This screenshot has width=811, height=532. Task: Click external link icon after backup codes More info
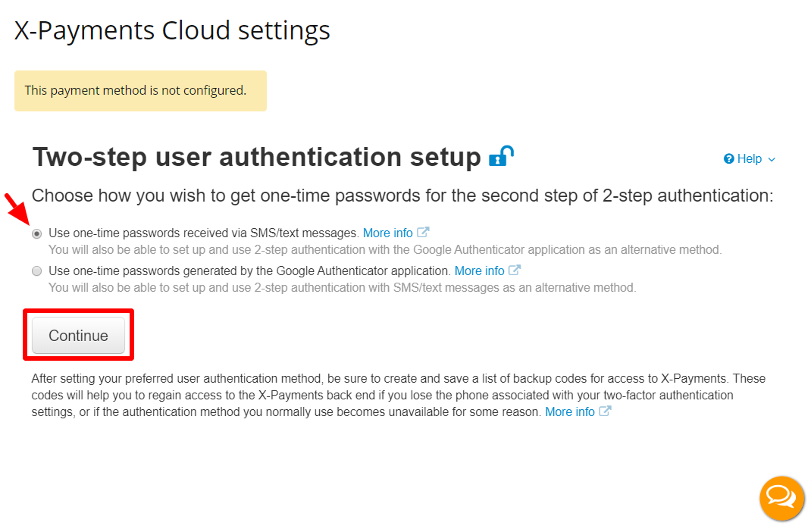click(x=605, y=411)
